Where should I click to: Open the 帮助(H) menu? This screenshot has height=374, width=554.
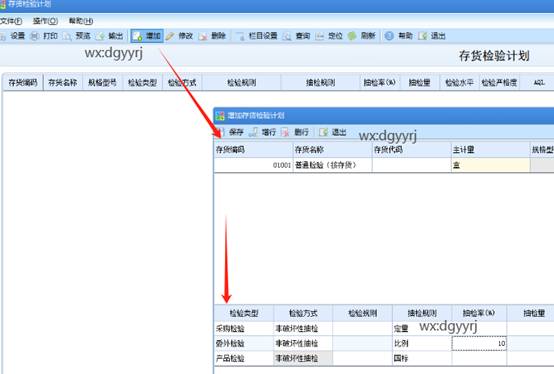tap(81, 21)
